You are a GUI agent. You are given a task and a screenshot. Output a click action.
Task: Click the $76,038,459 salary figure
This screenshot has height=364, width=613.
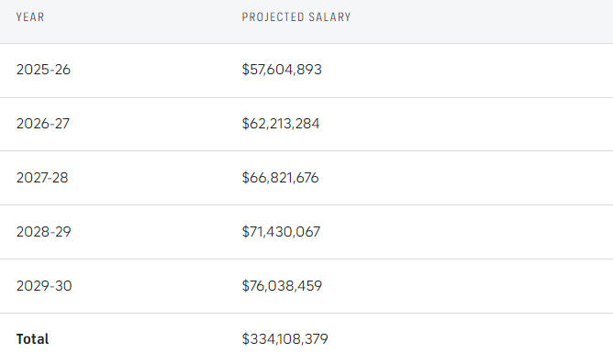(282, 286)
